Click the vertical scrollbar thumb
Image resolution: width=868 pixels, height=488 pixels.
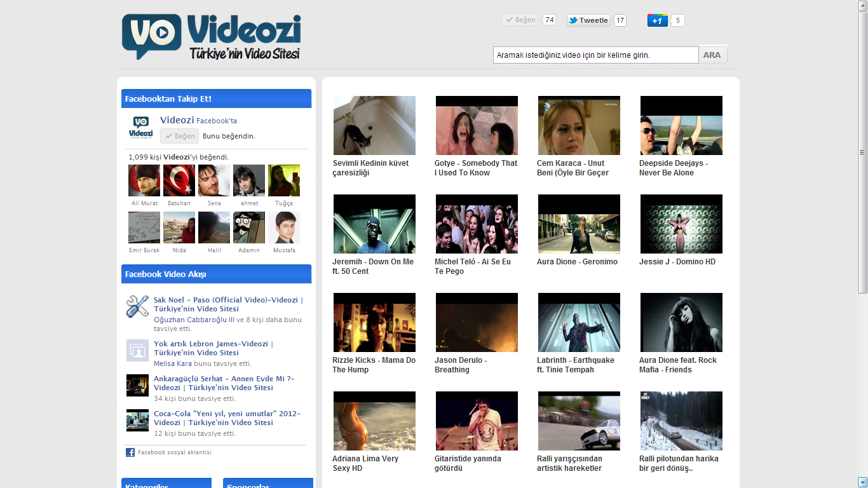click(862, 152)
